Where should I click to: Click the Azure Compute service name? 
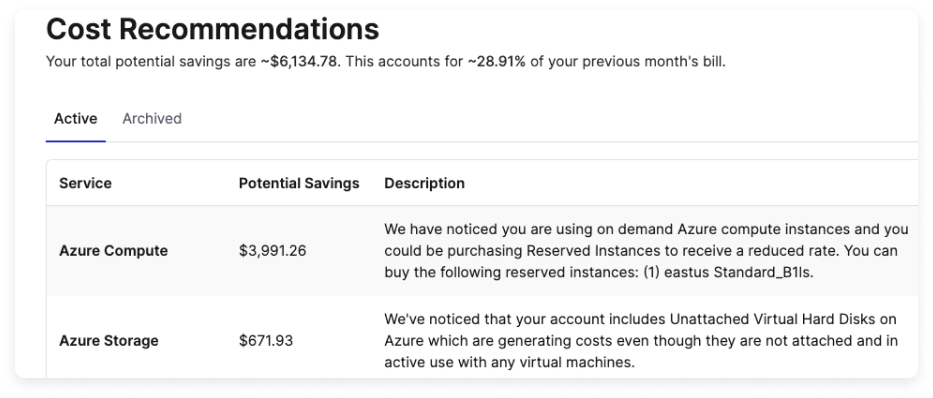(113, 251)
